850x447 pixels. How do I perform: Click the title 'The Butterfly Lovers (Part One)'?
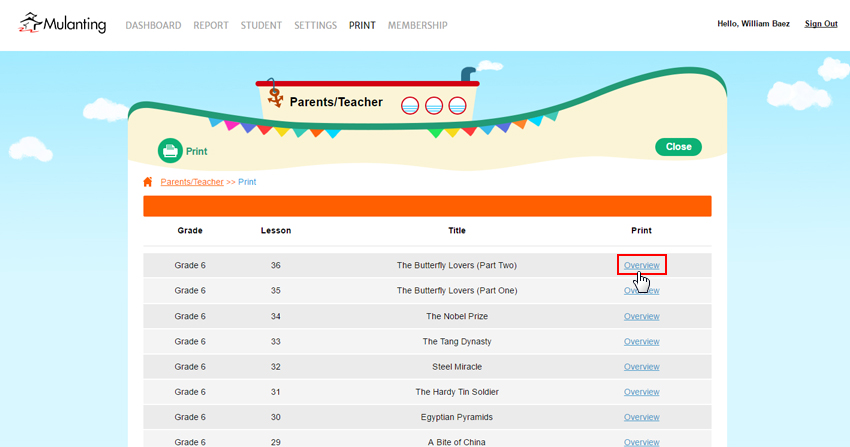coord(457,290)
